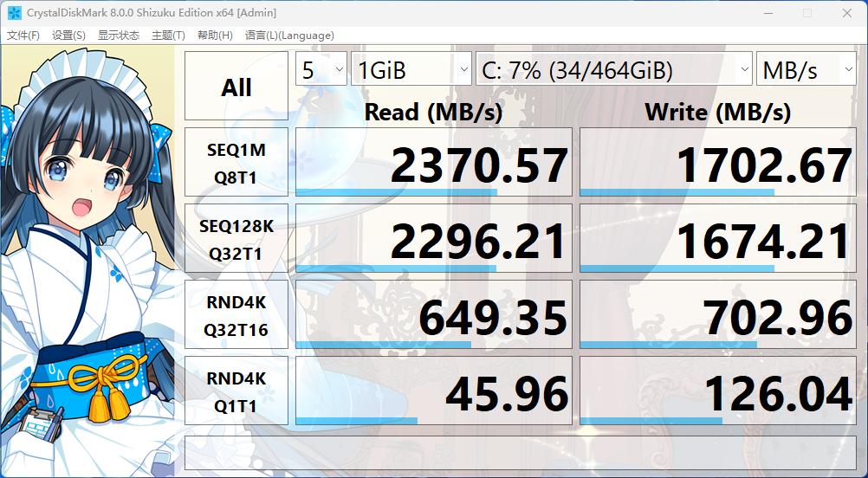This screenshot has height=478, width=868.
Task: Open the 主题(T) menu
Action: [168, 36]
